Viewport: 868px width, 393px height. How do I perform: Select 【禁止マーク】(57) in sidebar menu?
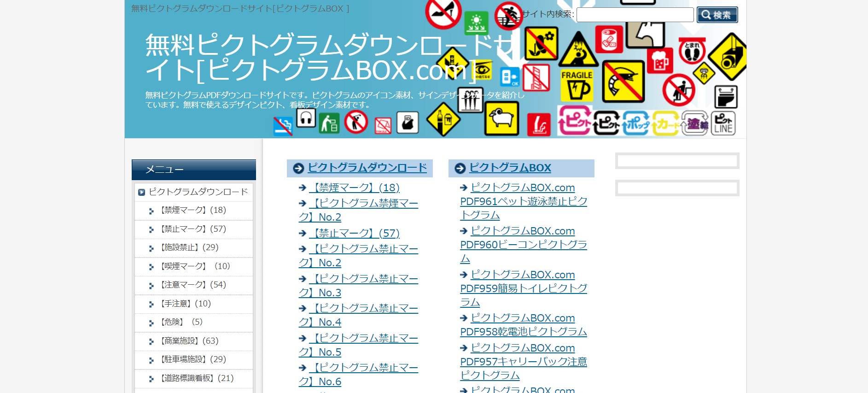coord(194,229)
